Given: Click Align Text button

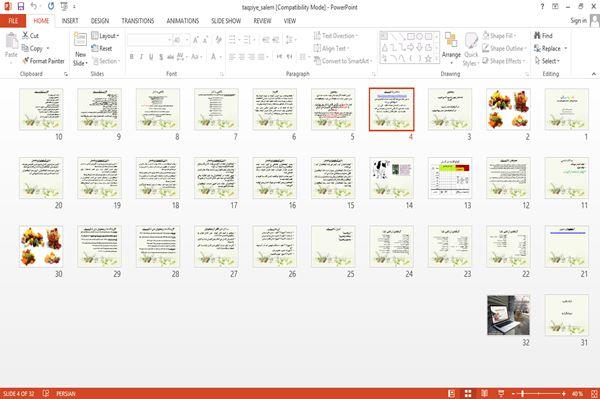Looking at the screenshot, I should pos(331,48).
